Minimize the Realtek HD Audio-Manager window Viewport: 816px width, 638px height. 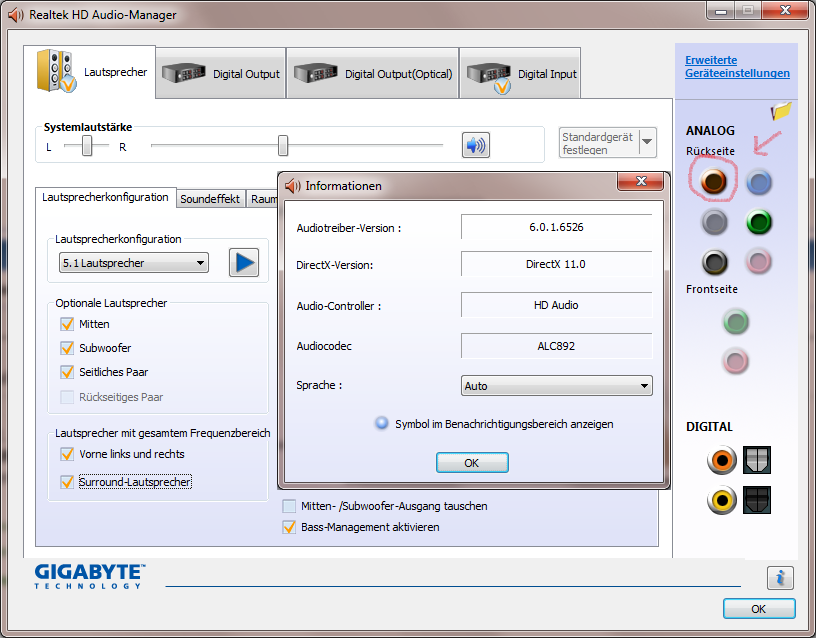721,11
